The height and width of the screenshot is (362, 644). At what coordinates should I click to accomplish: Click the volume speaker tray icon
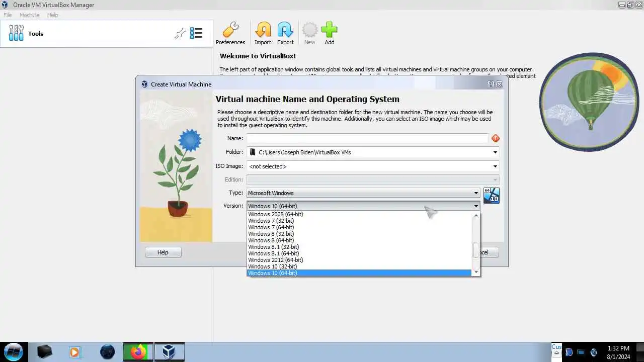pyautogui.click(x=594, y=352)
